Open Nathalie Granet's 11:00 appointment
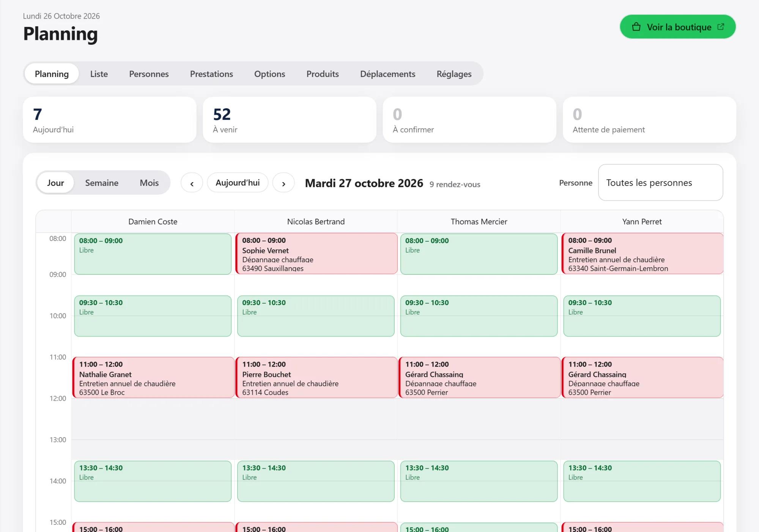 coord(153,377)
